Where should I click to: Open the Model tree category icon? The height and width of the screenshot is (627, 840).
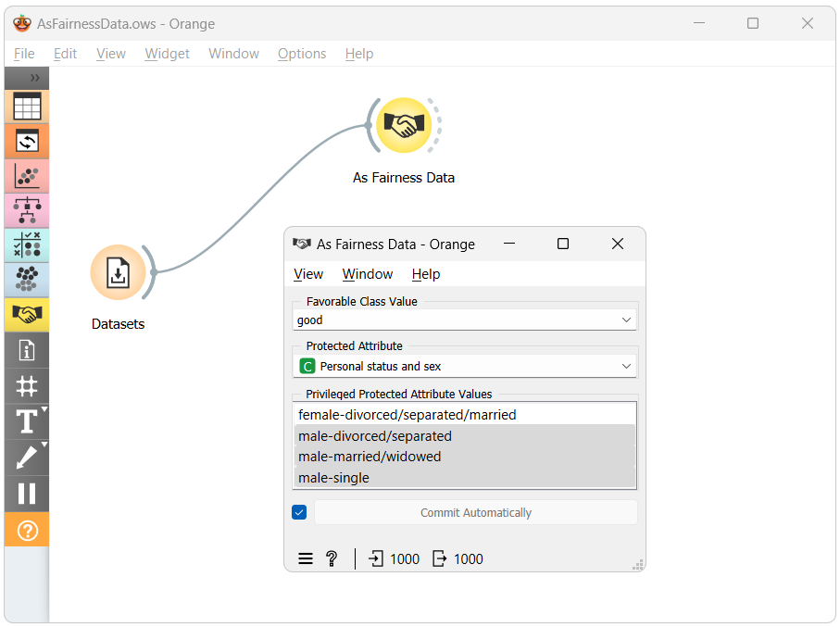[27, 210]
